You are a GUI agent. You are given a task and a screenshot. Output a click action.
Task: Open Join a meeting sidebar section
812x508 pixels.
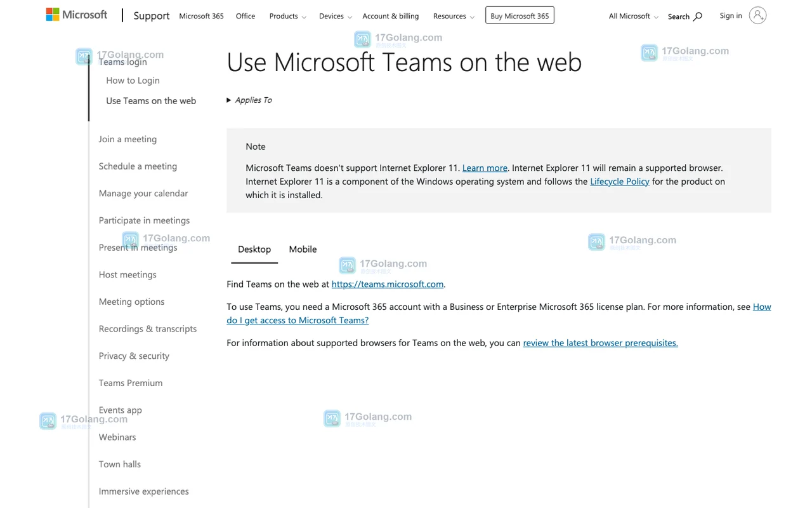click(128, 140)
